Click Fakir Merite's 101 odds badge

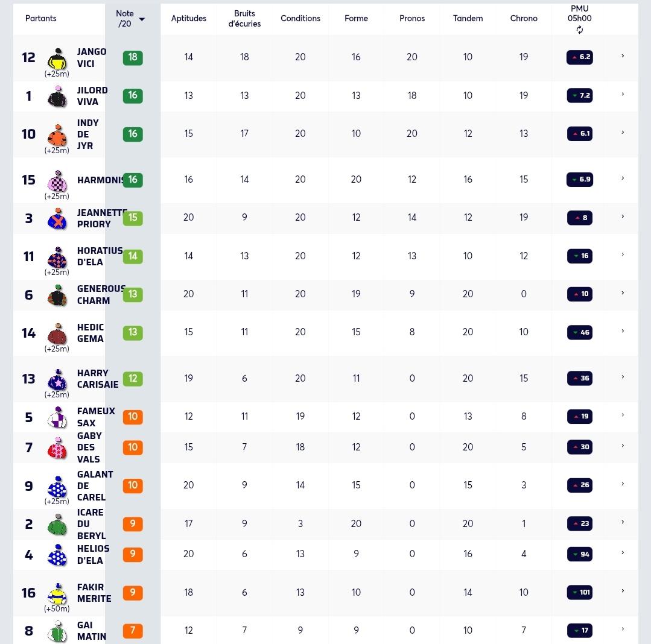pos(580,592)
